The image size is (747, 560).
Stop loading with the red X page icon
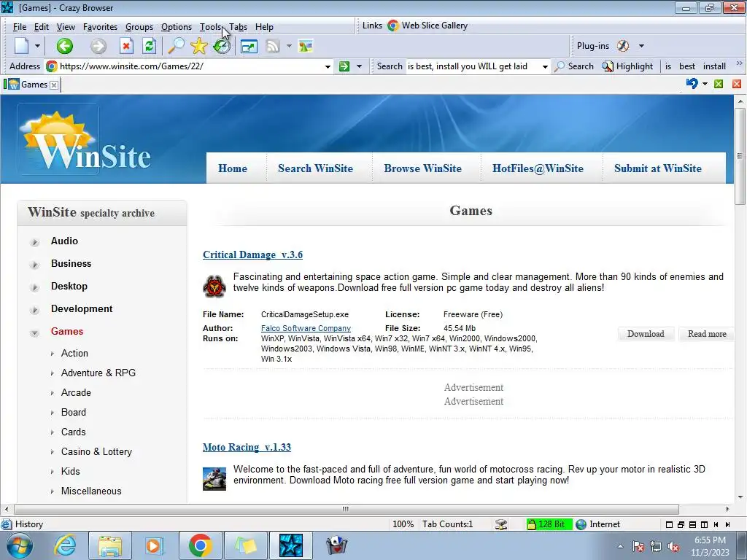125,46
